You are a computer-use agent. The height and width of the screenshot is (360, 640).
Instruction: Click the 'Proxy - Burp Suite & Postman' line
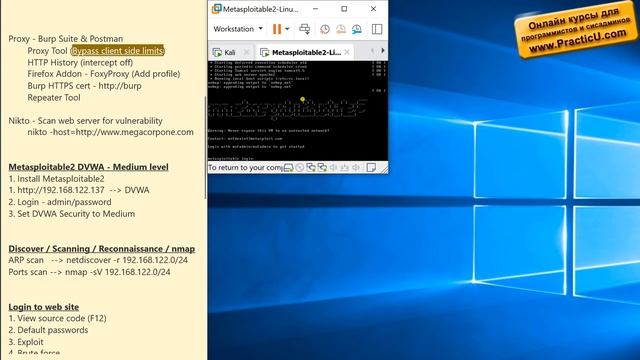(65, 39)
